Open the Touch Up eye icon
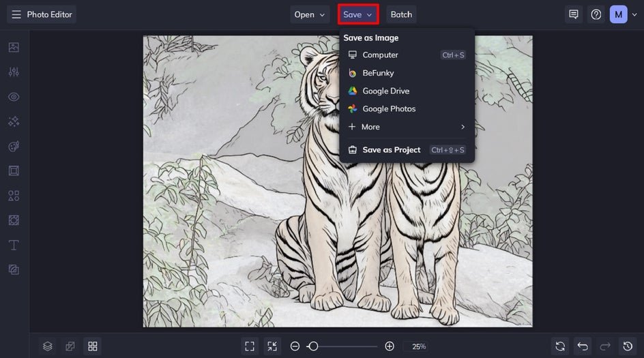 [14, 97]
